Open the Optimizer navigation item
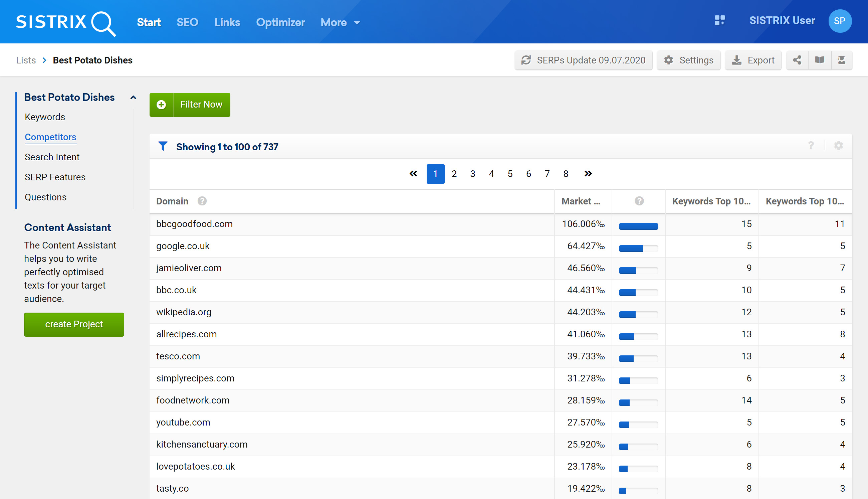Viewport: 868px width, 499px height. pyautogui.click(x=280, y=22)
